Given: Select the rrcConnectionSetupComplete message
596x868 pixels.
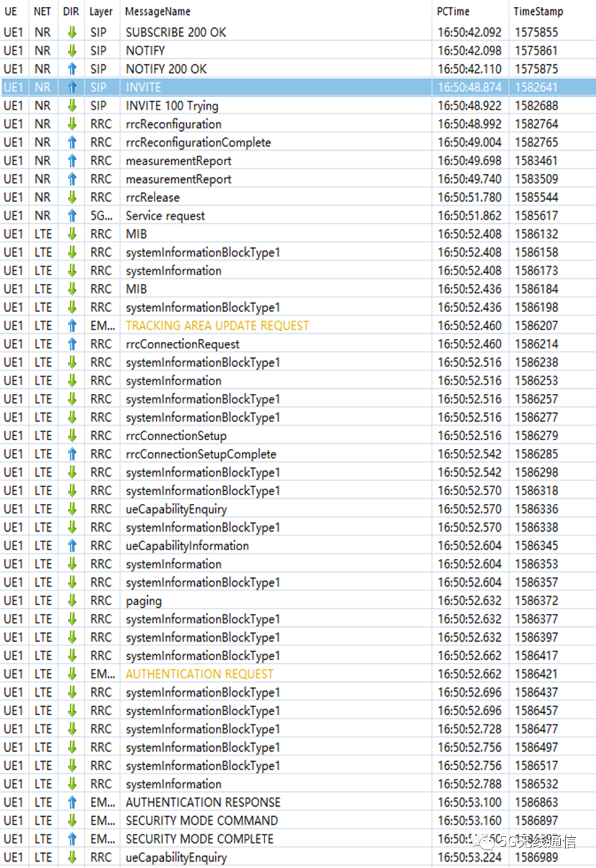Looking at the screenshot, I should tap(201, 454).
